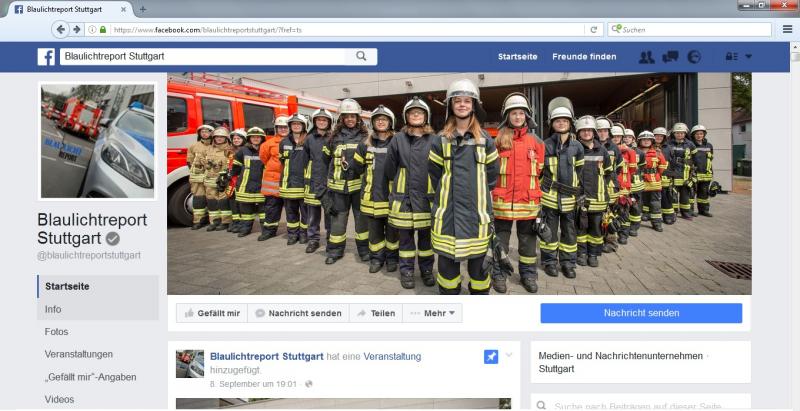
Task: Open Blaulichtreport Stuttgart post author link
Action: 267,356
